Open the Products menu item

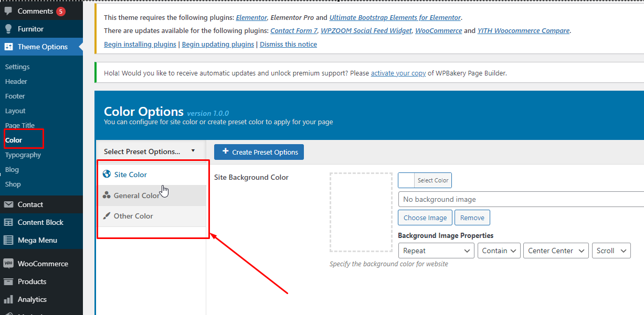(x=41, y=281)
